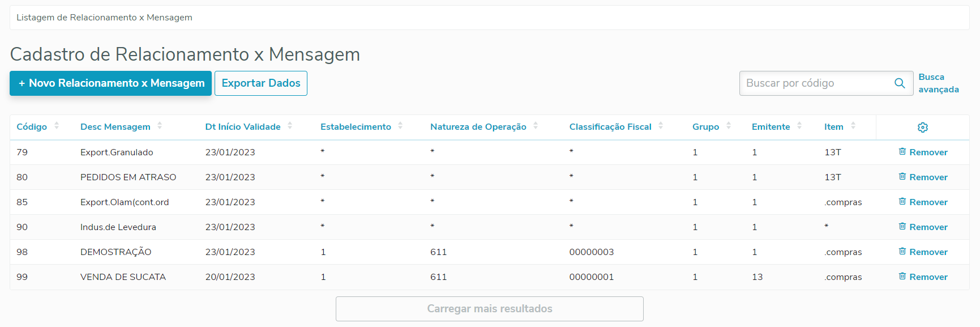Image resolution: width=980 pixels, height=327 pixels.
Task: Sort by Classificação Fiscal arrows
Action: [661, 126]
